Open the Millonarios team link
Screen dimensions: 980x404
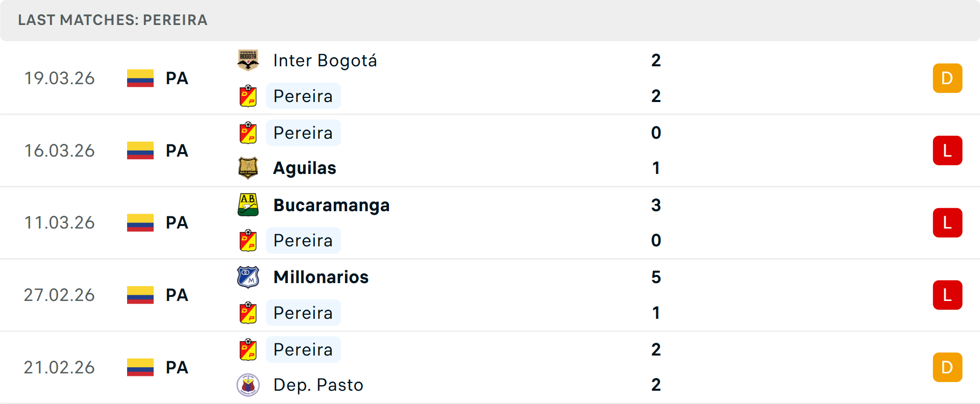(x=321, y=277)
